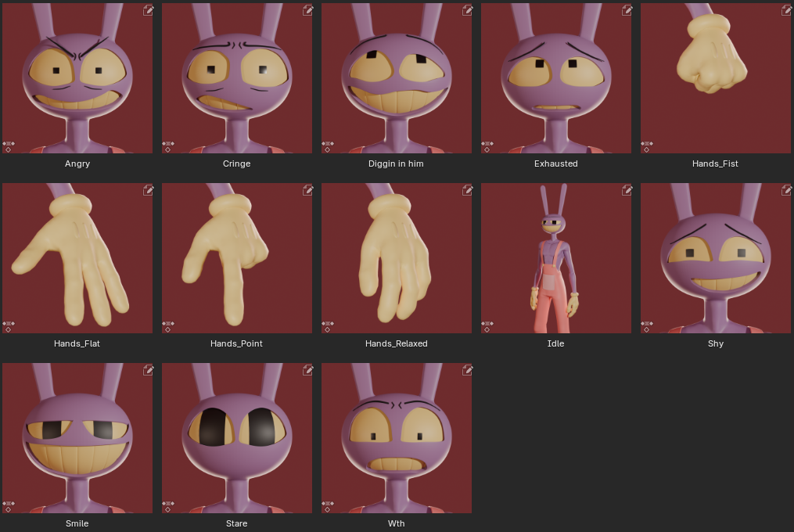Click the "Hands_Fist" asset name label
The width and height of the screenshot is (794, 532).
point(715,164)
